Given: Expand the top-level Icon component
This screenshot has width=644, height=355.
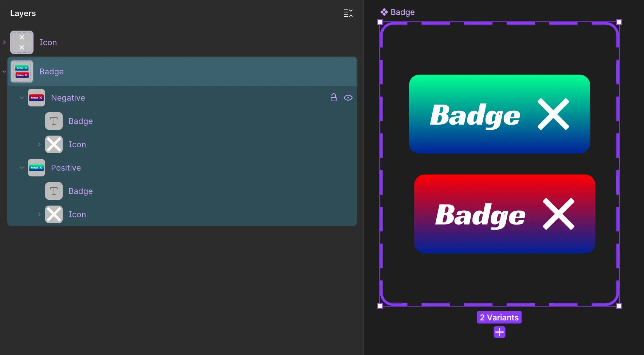Looking at the screenshot, I should (x=4, y=42).
